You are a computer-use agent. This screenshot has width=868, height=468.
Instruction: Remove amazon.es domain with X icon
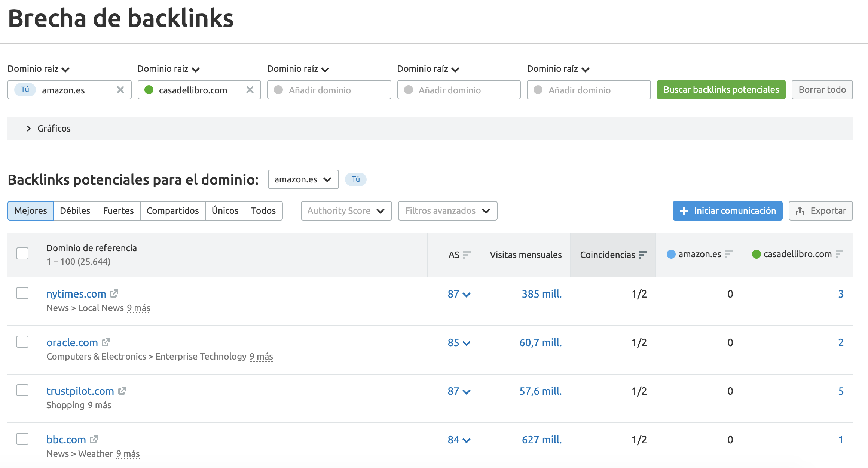[x=120, y=90]
